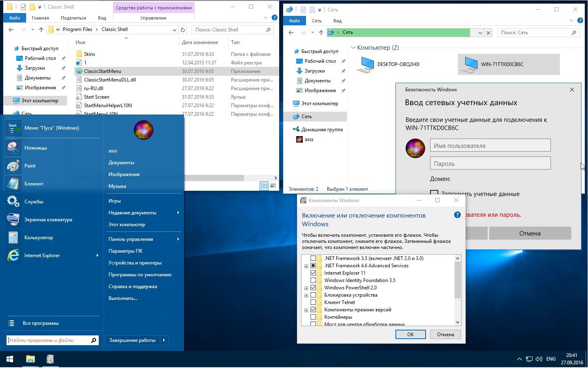Expand Компоненты прежних версий node
This screenshot has width=588, height=368.
306,310
